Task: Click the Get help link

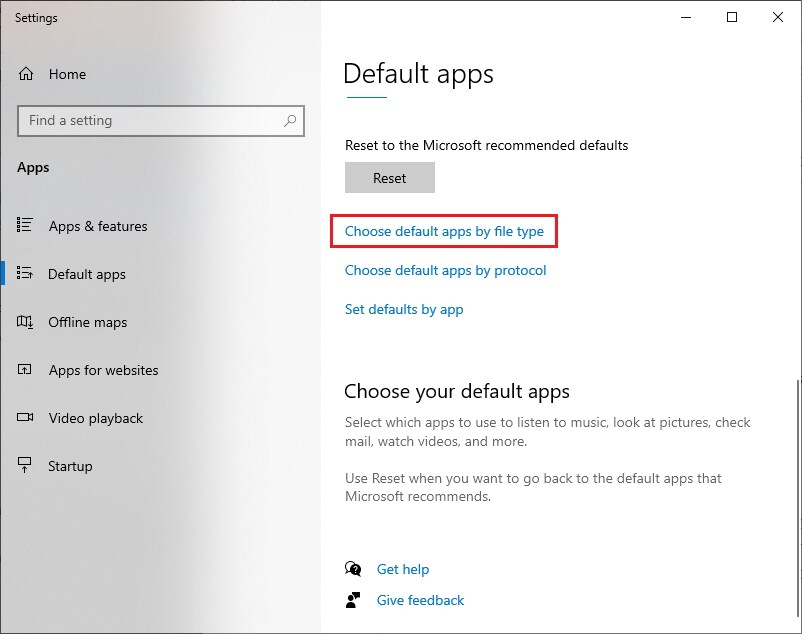Action: tap(403, 569)
